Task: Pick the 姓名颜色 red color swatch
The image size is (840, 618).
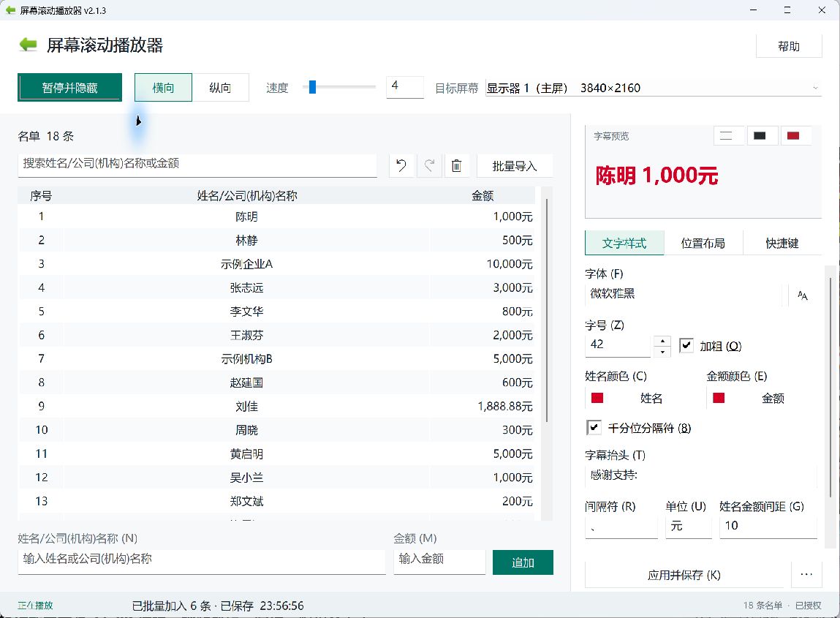Action: click(x=597, y=398)
